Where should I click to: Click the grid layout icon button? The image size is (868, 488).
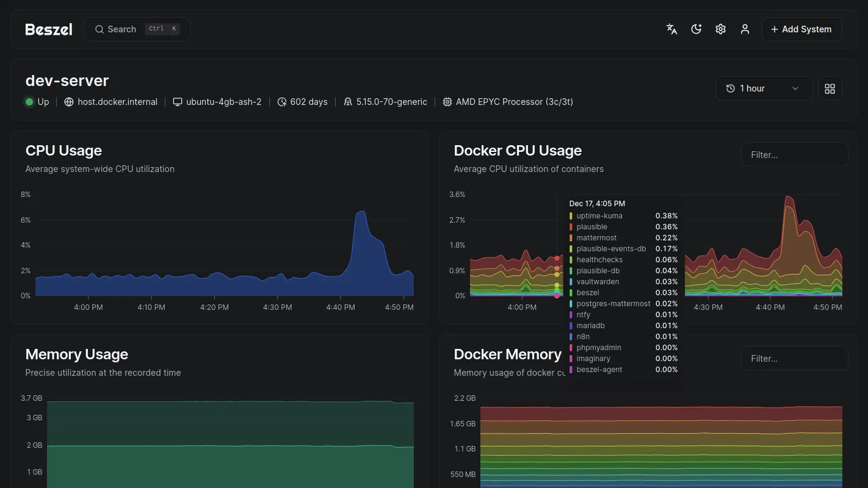tap(830, 88)
